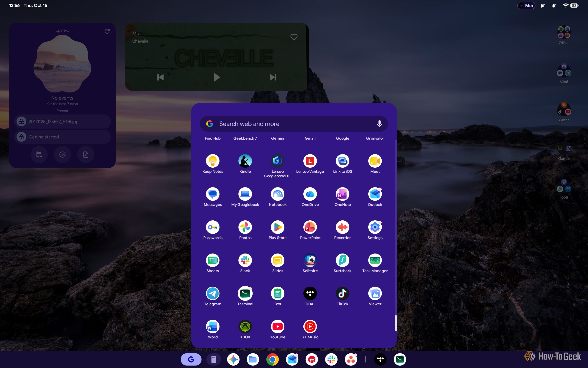This screenshot has width=588, height=368.
Task: Open Settings from the app drawer
Action: click(375, 227)
